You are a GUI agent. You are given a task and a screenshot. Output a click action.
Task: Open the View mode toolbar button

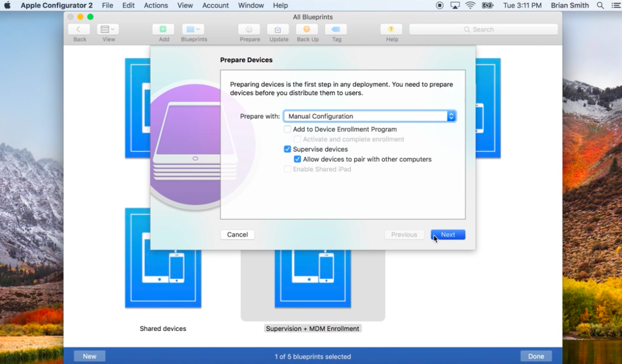(x=108, y=29)
